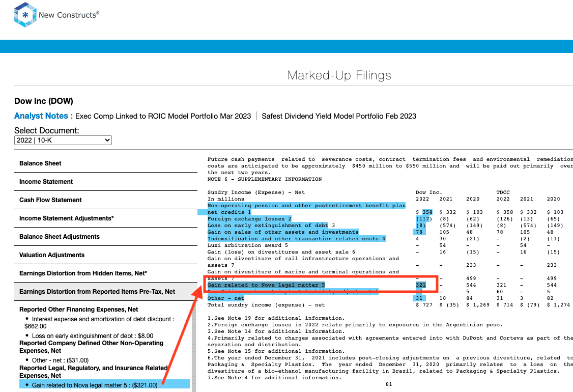Click Total sundry income (expense) - net row

tap(266, 304)
